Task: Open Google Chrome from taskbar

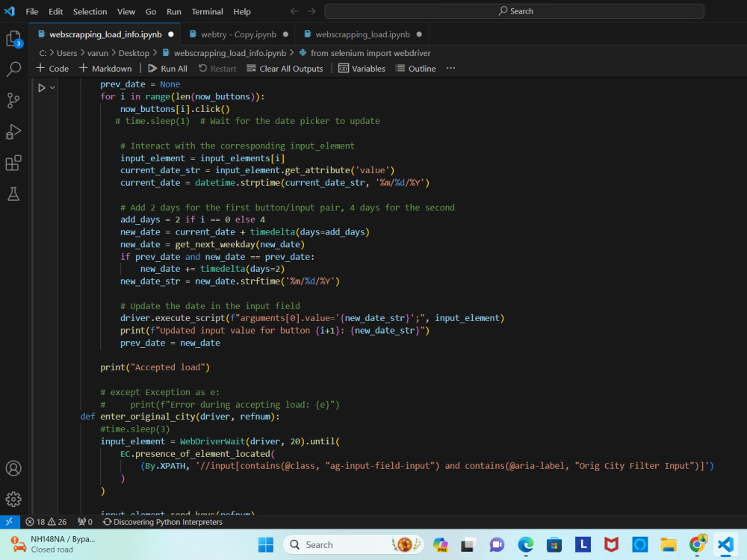Action: [x=697, y=544]
